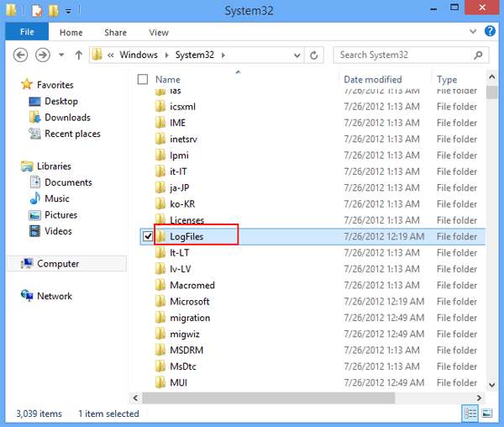Image resolution: width=504 pixels, height=427 pixels.
Task: Select the Macromed folder icon
Action: (160, 285)
